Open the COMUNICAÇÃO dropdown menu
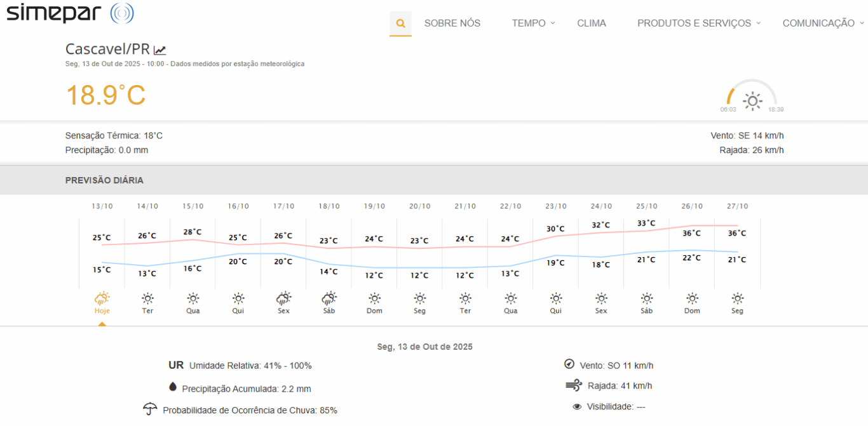 point(823,23)
